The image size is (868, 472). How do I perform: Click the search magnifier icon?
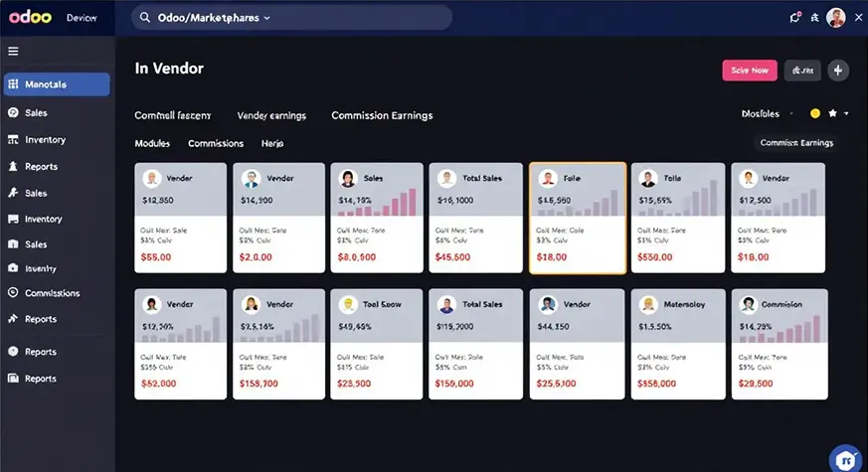[144, 18]
